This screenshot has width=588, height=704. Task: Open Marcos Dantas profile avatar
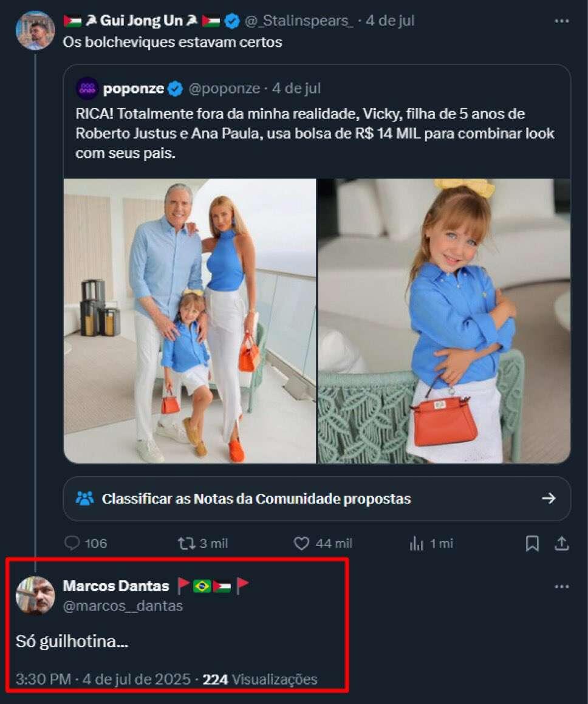tap(35, 595)
